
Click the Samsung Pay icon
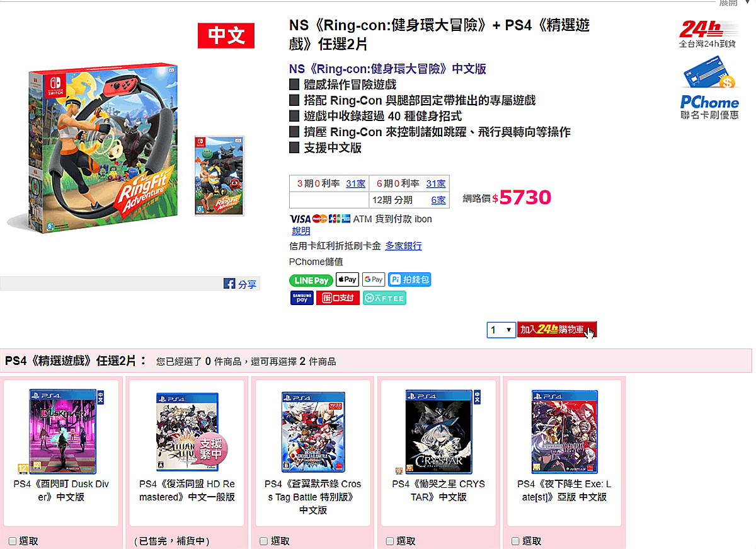tap(302, 298)
